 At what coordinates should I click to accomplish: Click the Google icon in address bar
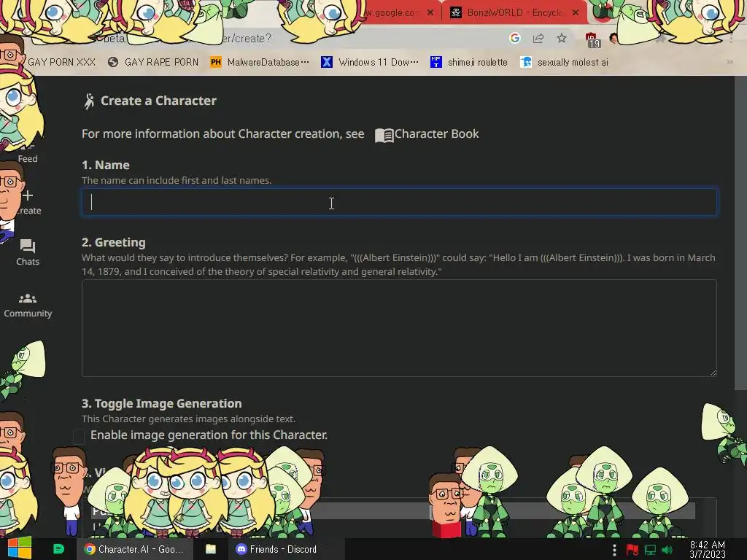point(514,38)
